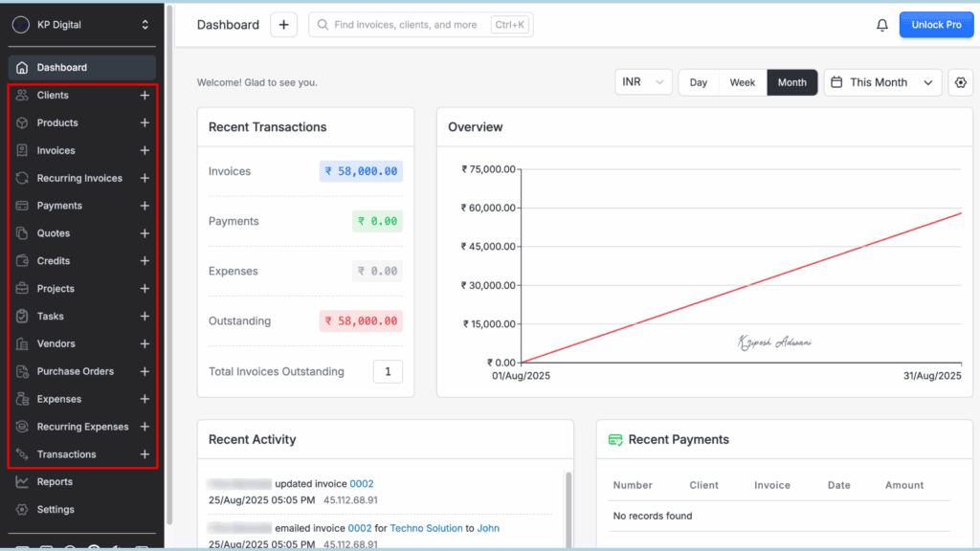The height and width of the screenshot is (551, 980).
Task: Expand the KP Digital company switcher
Action: pyautogui.click(x=81, y=24)
